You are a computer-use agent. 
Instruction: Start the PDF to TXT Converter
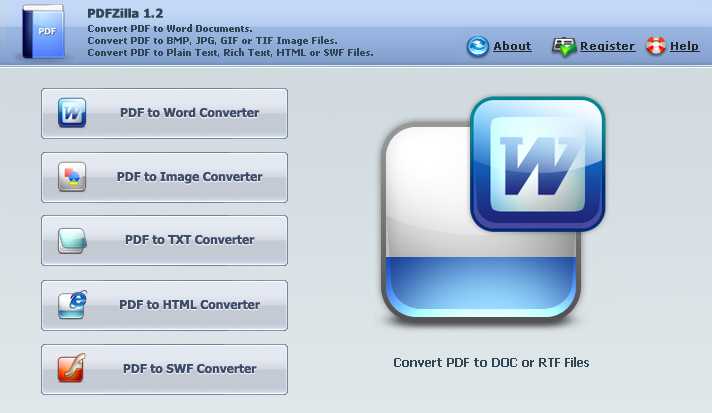(x=164, y=241)
